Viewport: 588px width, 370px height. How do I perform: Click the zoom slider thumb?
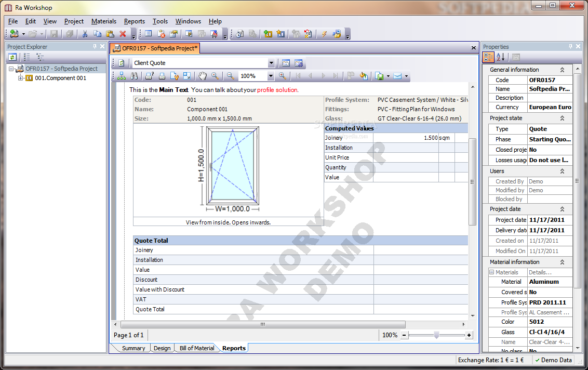(x=436, y=335)
